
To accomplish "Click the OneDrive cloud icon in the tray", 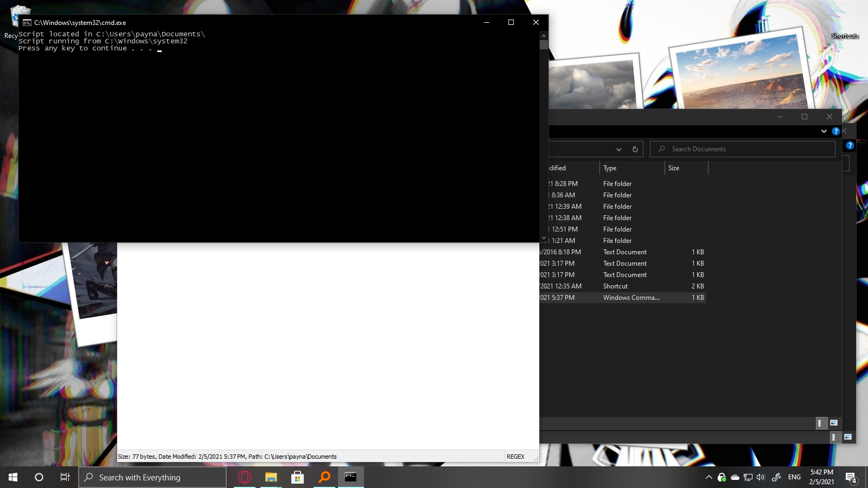I will (735, 478).
